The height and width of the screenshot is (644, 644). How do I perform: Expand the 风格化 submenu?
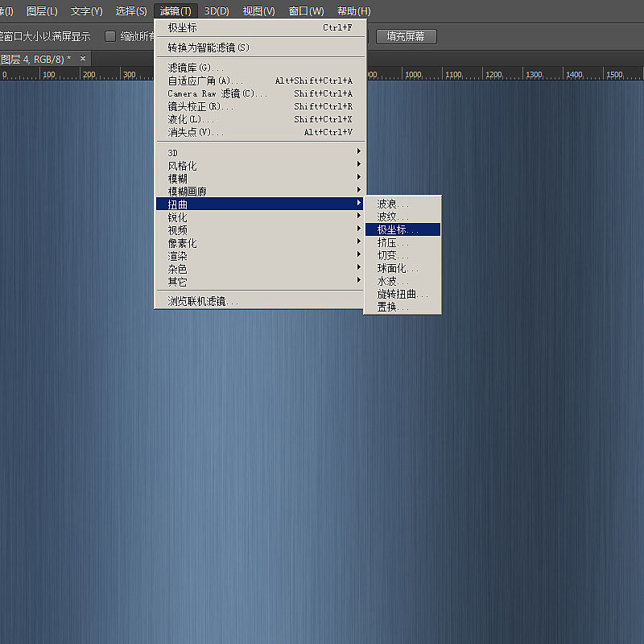259,166
